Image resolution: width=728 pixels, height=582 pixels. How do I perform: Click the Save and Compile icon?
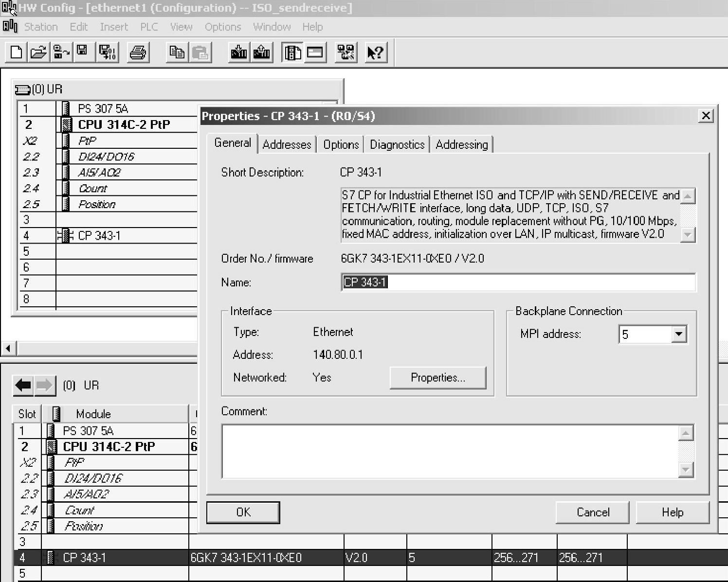coord(107,52)
